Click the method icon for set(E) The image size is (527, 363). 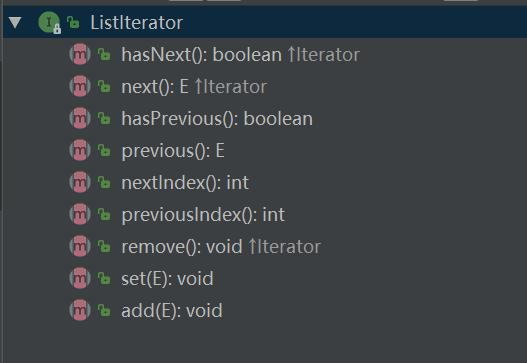[80, 278]
